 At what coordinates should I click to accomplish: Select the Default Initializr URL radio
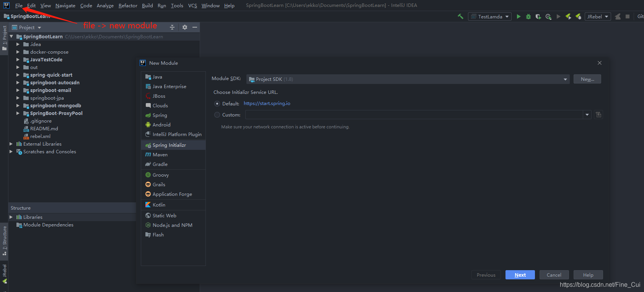(217, 104)
